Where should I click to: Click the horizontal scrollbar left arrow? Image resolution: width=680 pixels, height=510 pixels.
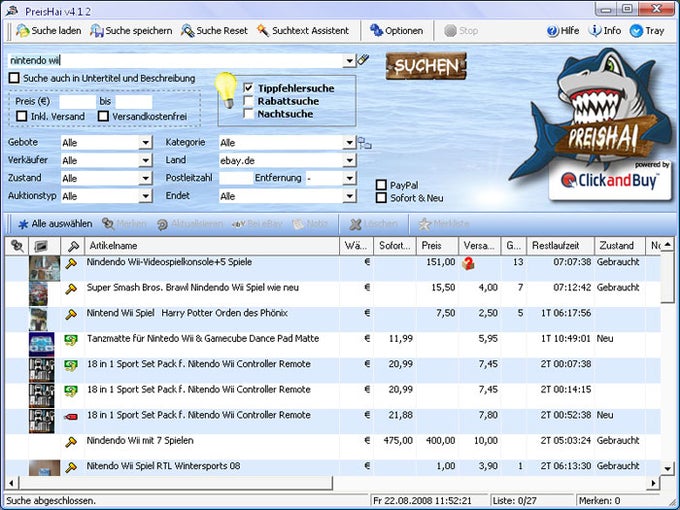click(12, 483)
